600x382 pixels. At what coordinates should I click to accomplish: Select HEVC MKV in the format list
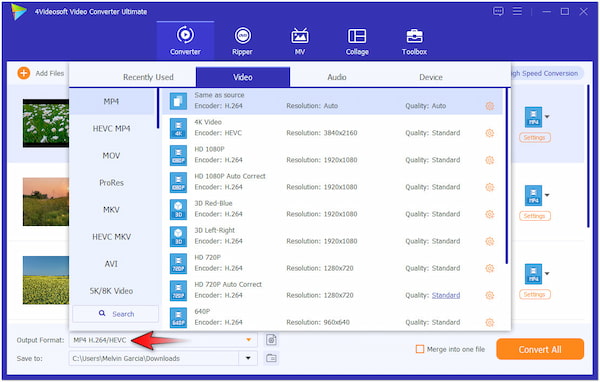111,237
